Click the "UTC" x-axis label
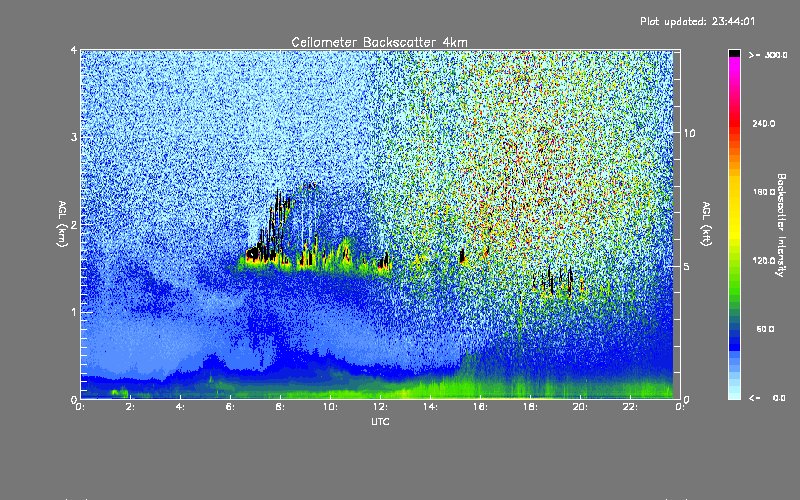 380,421
